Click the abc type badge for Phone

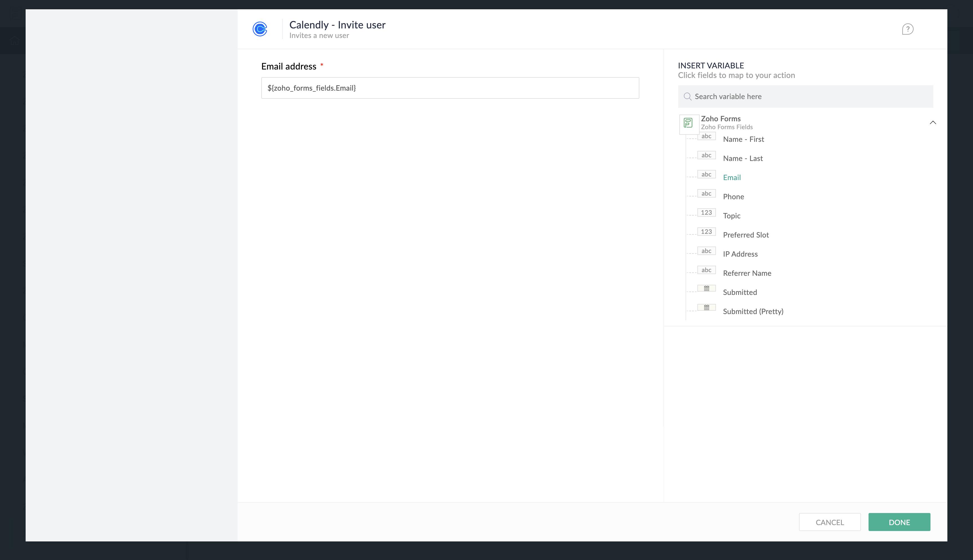tap(706, 193)
